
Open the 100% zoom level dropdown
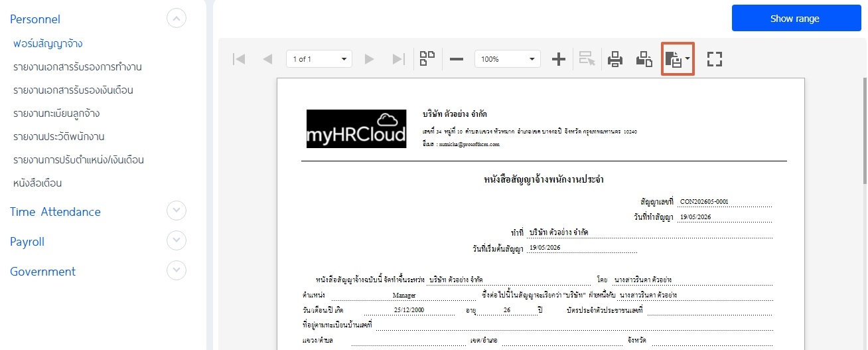pos(508,59)
